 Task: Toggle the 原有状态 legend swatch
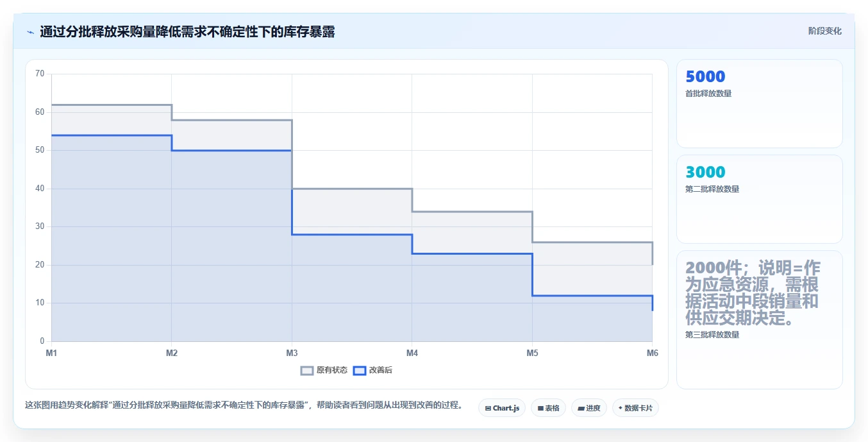point(307,370)
